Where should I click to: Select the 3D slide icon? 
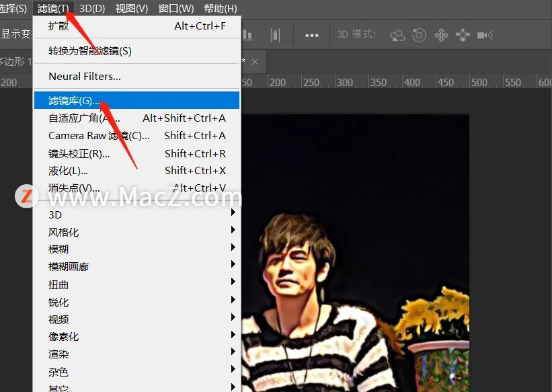463,35
